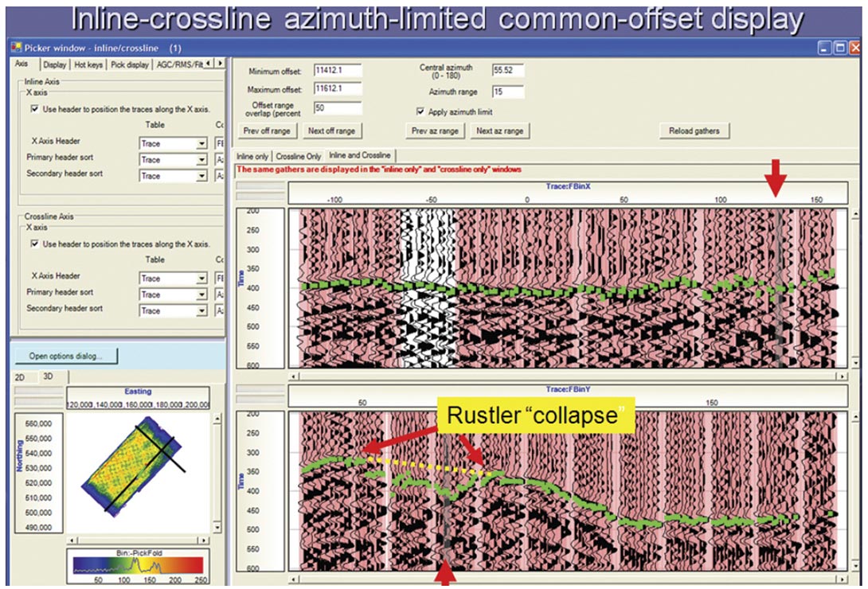The image size is (868, 589).
Task: Click the tab strip right scroll arrow
Action: coord(220,64)
